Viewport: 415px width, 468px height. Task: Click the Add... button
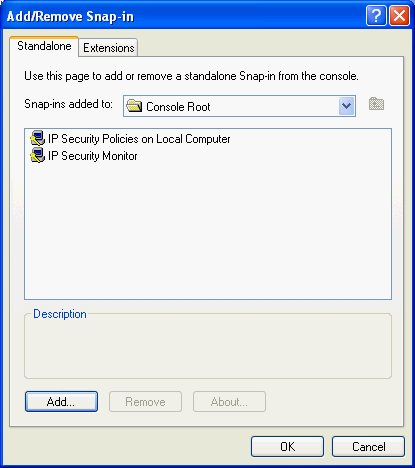pos(61,402)
